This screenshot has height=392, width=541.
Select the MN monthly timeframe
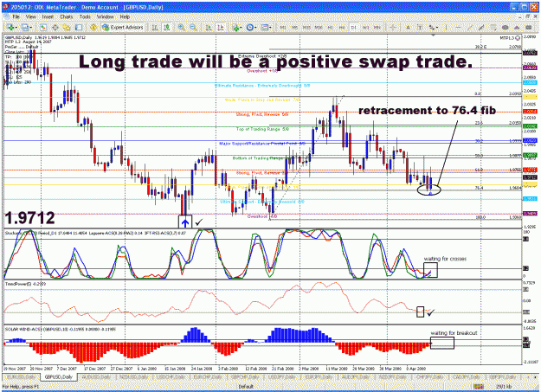(x=377, y=28)
